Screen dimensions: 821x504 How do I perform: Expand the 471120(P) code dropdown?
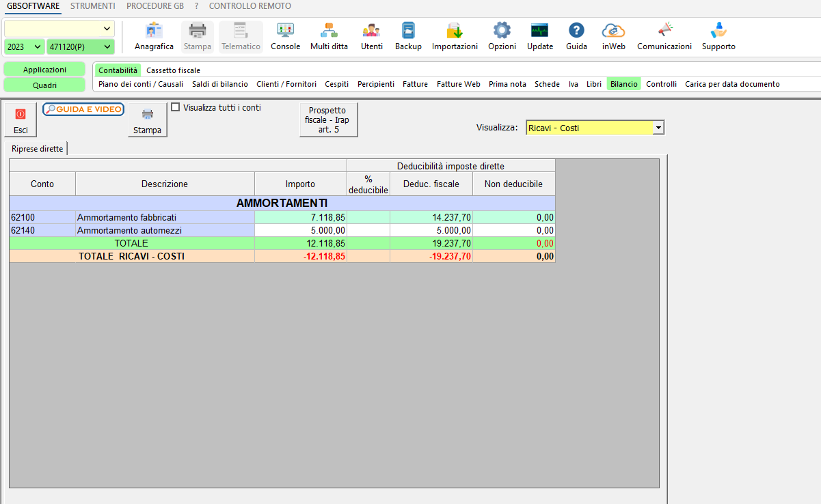107,46
